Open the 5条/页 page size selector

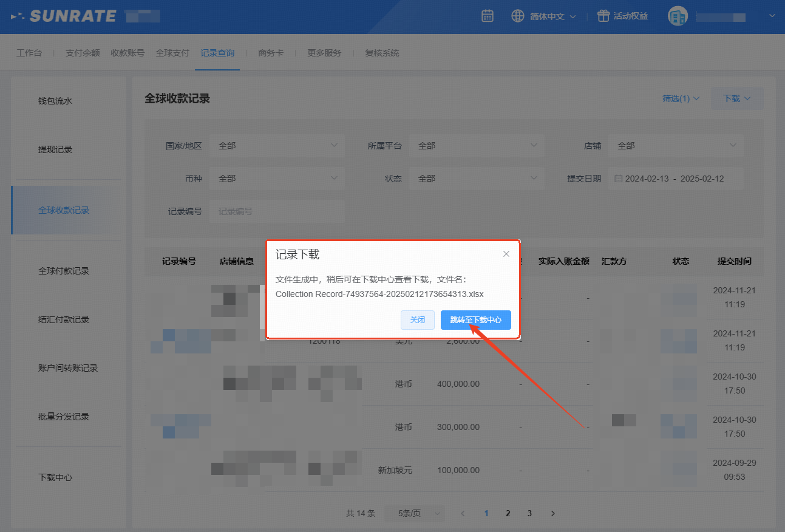tap(414, 513)
